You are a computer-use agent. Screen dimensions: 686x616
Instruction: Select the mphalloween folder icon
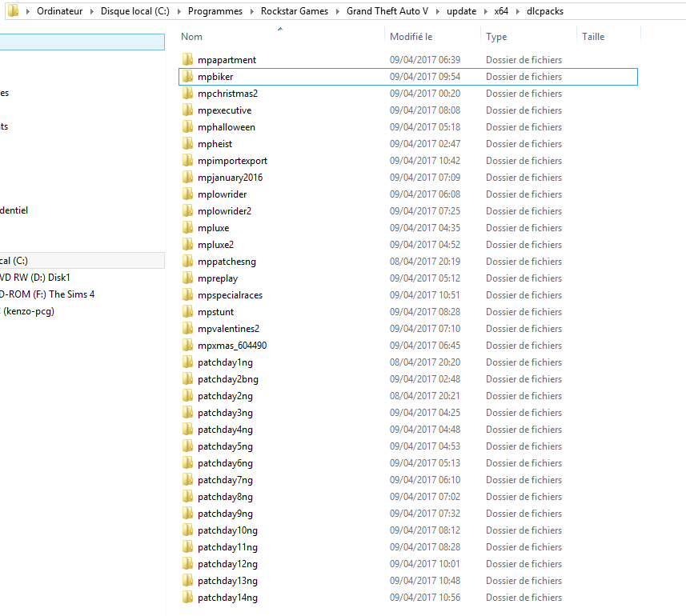pyautogui.click(x=187, y=126)
